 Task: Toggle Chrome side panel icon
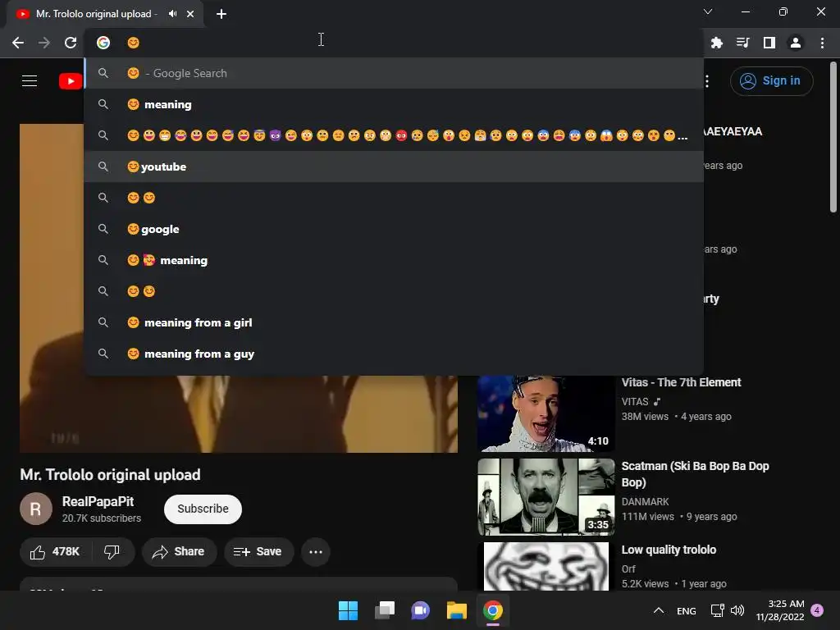click(769, 43)
